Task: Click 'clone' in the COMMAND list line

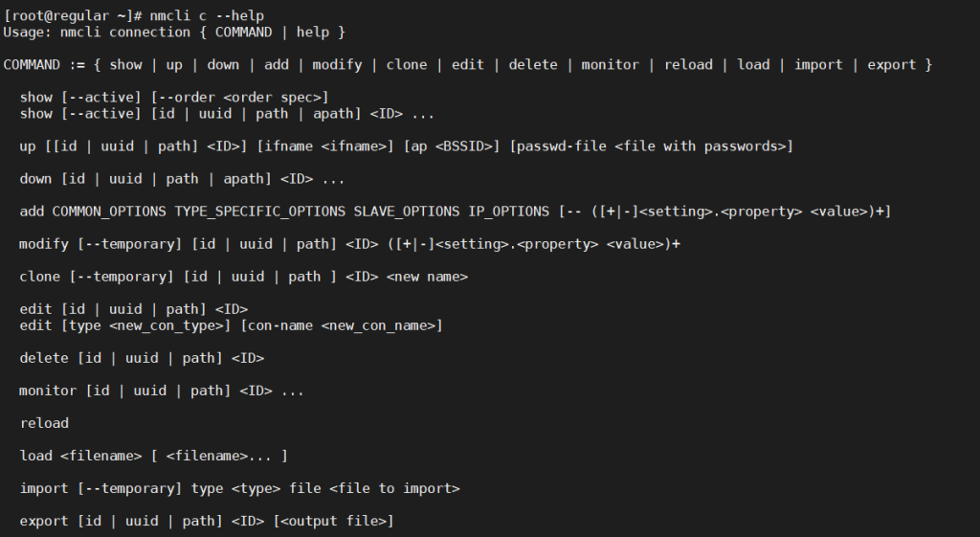Action: [407, 64]
